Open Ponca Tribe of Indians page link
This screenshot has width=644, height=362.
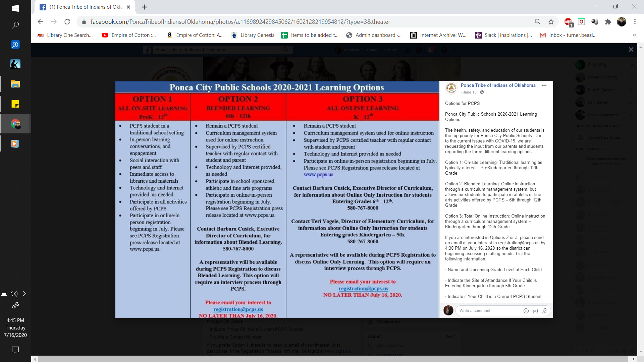[498, 85]
